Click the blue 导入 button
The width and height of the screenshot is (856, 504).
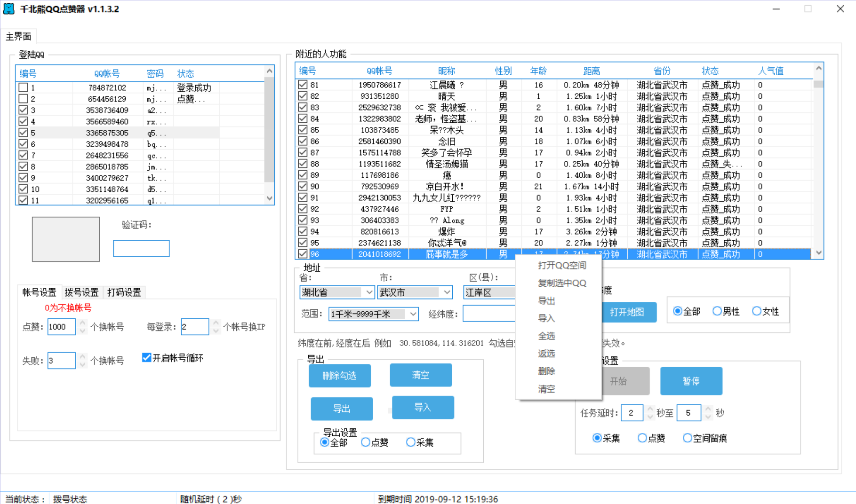coord(423,407)
